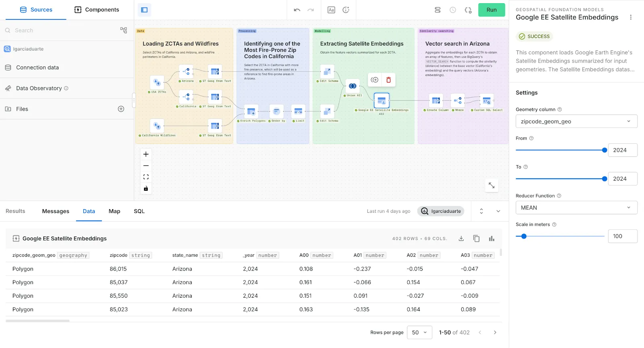
Task: Add a new file with plus icon
Action: pyautogui.click(x=121, y=109)
